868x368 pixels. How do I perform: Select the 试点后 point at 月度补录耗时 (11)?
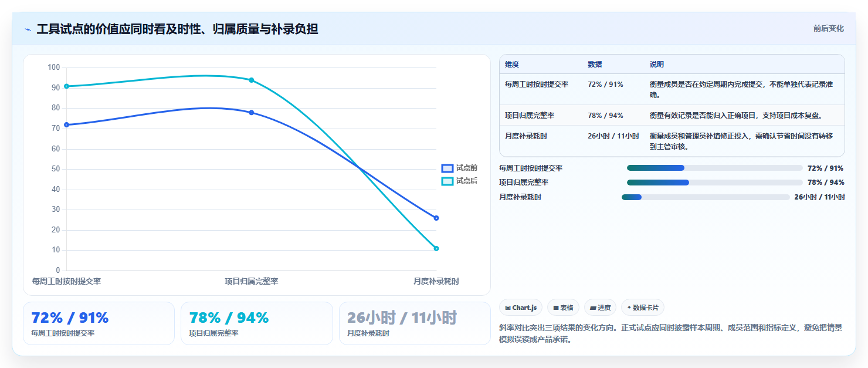click(436, 248)
